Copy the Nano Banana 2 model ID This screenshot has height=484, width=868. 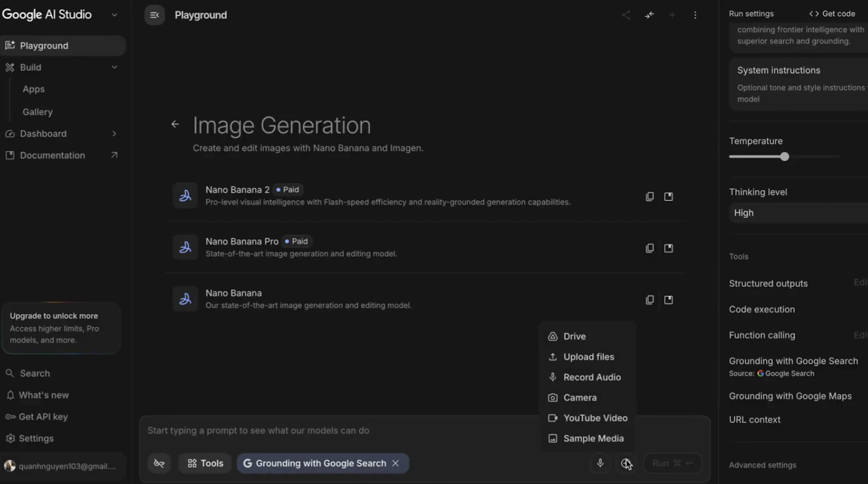point(649,196)
